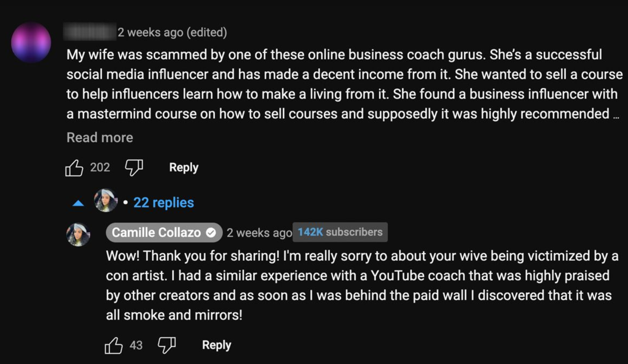Click the 202 like count
628x364 pixels.
pos(100,167)
